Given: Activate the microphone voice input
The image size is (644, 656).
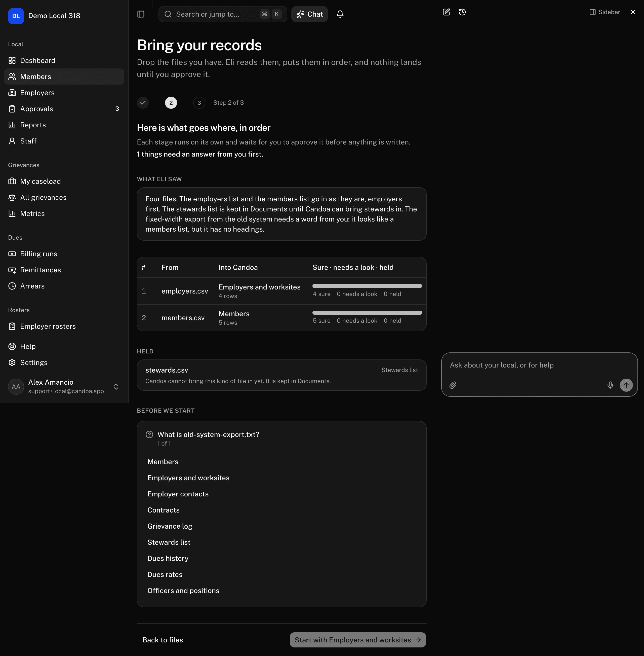Looking at the screenshot, I should pos(610,385).
